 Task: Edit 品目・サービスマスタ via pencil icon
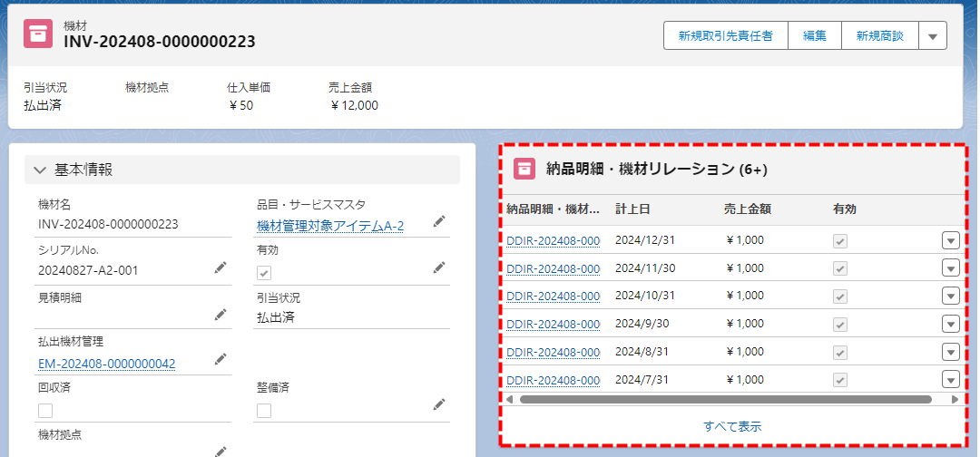[x=439, y=221]
